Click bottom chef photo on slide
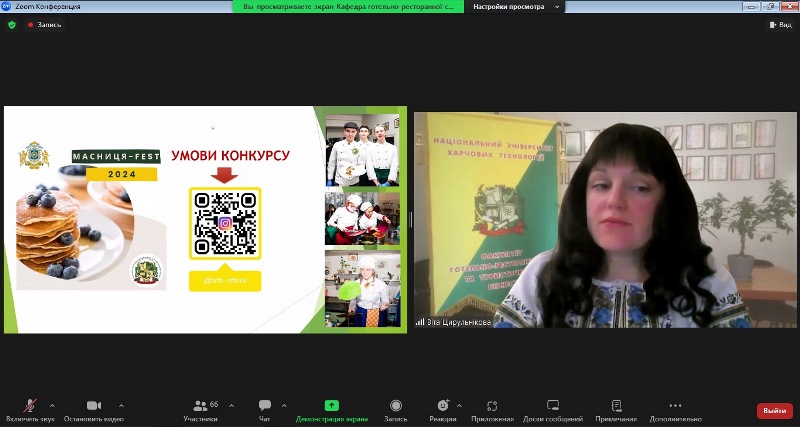The width and height of the screenshot is (800, 427). [x=363, y=289]
